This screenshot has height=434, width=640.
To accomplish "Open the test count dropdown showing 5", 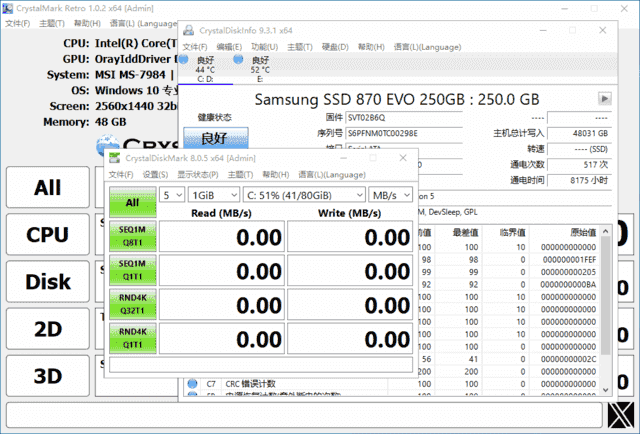I will (173, 194).
